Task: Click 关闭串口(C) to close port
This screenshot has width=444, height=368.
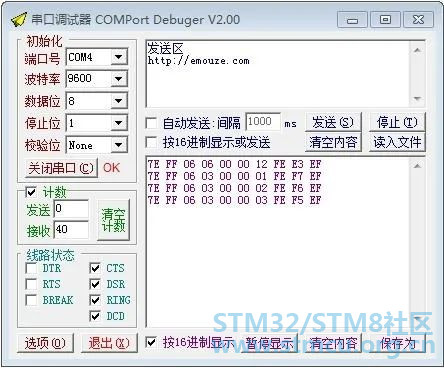Action: coord(61,168)
